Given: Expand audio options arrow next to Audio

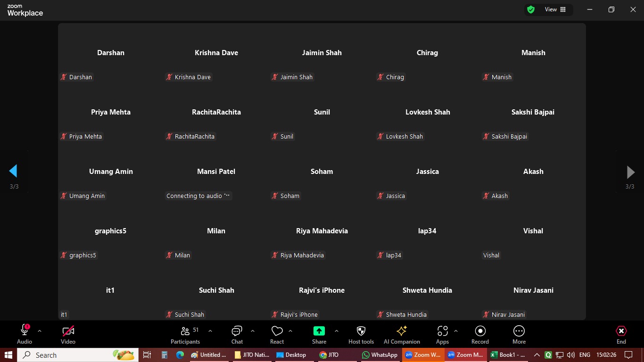Looking at the screenshot, I should coord(40,331).
